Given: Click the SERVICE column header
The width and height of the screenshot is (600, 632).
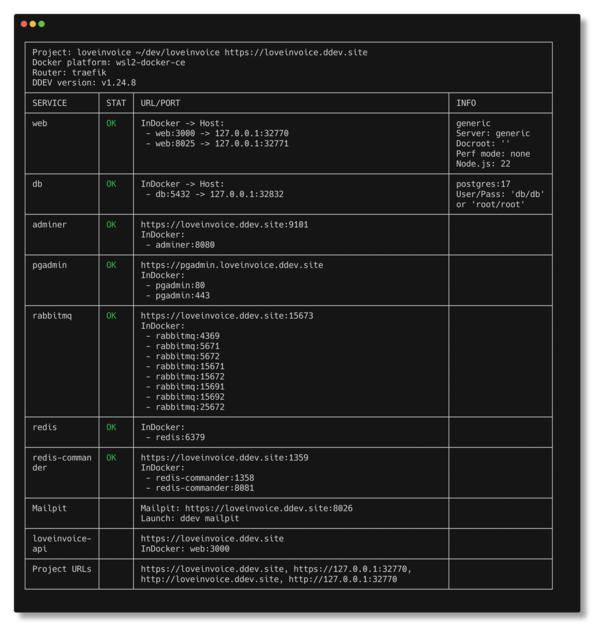Looking at the screenshot, I should pyautogui.click(x=50, y=103).
